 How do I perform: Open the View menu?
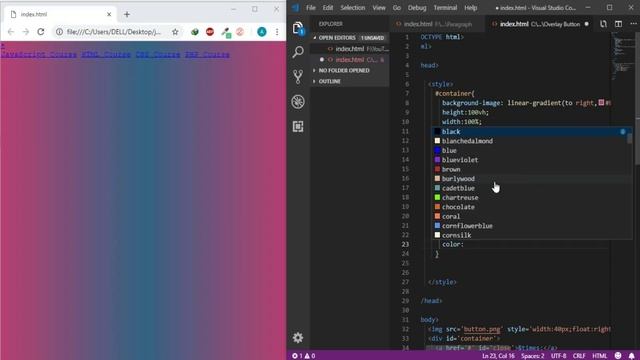point(379,7)
